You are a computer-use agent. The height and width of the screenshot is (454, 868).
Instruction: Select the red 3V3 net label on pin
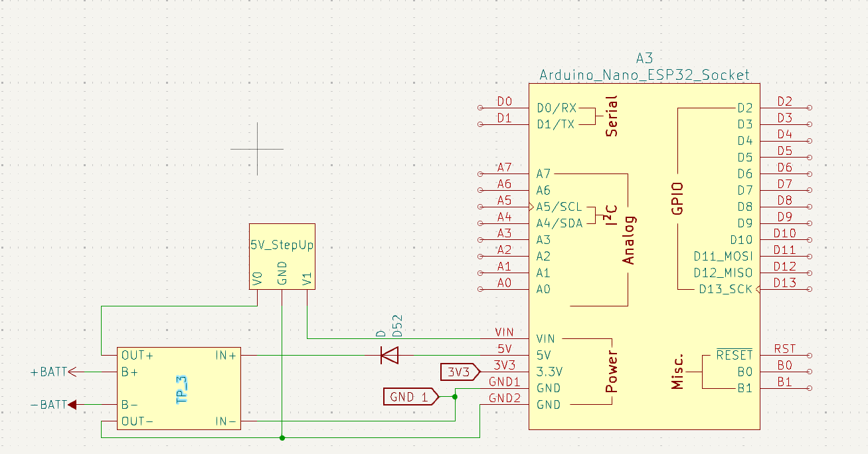click(x=505, y=366)
